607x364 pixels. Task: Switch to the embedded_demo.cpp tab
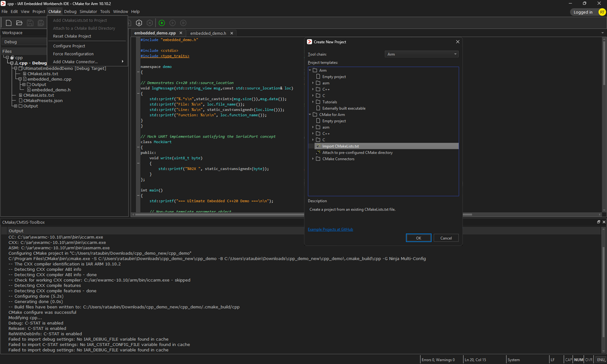(158, 33)
